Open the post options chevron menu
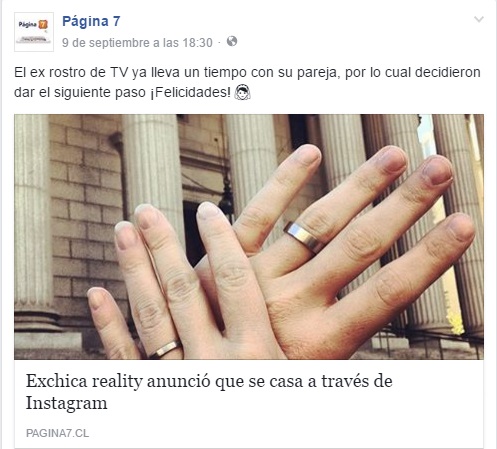 479,19
